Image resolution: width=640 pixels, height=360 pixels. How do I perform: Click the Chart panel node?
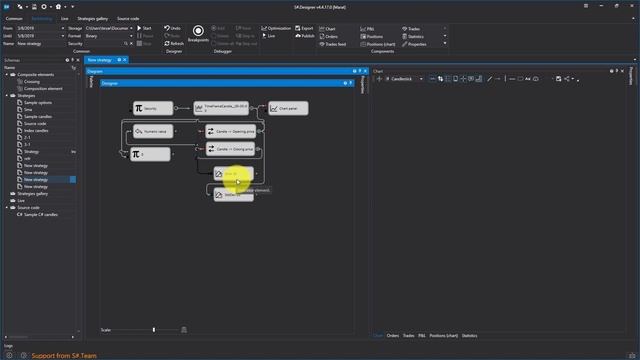[x=288, y=108]
